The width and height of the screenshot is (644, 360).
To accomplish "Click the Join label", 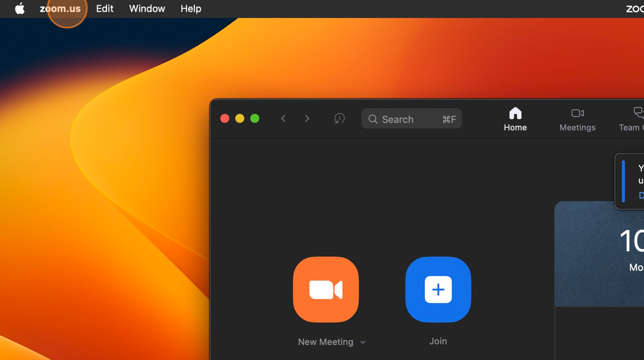I will 438,342.
